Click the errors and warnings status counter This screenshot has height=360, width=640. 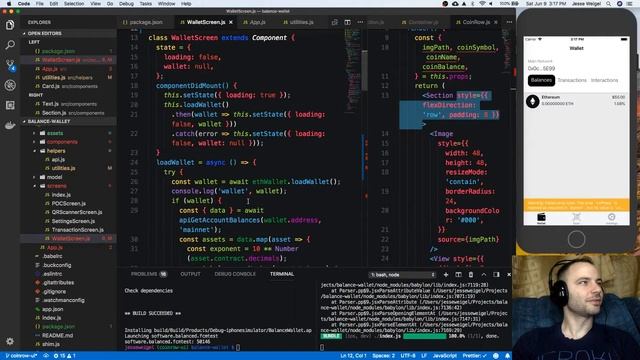[x=65, y=356]
